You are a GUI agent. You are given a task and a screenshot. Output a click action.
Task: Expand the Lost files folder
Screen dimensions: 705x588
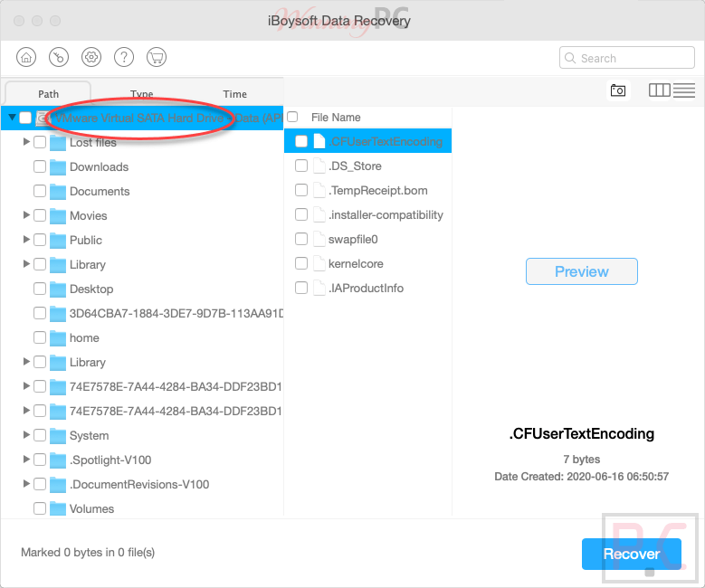(26, 142)
